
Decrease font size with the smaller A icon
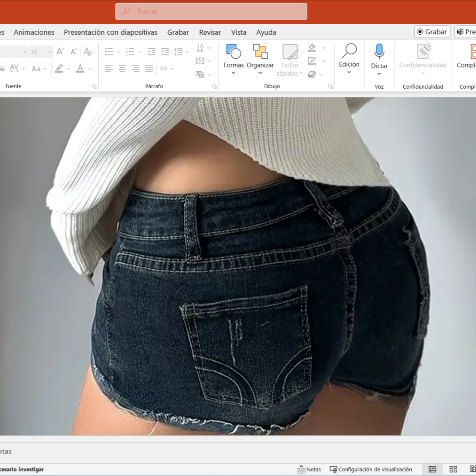click(74, 52)
